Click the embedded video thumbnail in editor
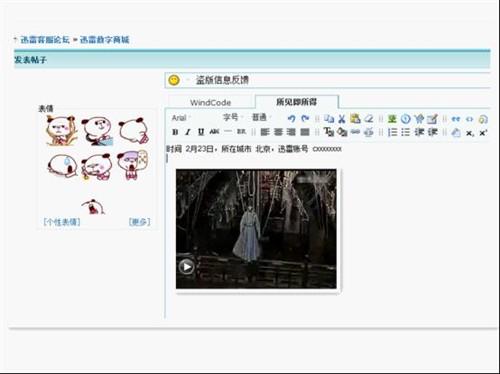Viewport: 500px width, 374px height. 256,229
